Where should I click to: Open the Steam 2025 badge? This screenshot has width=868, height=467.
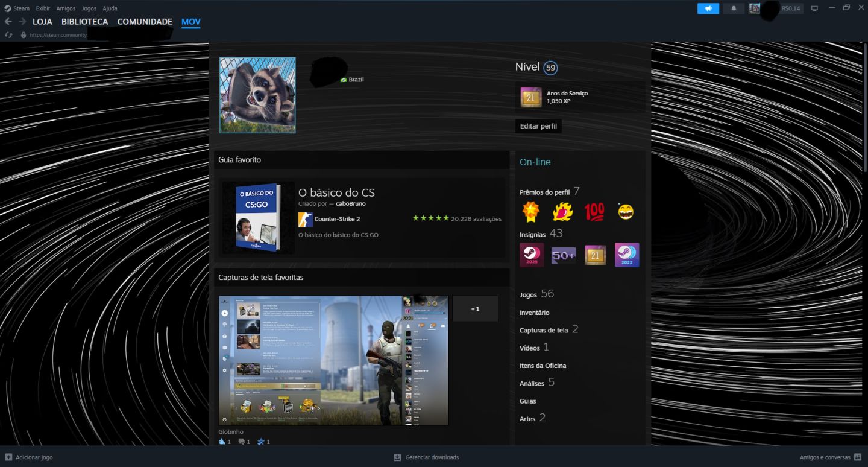[x=532, y=255]
